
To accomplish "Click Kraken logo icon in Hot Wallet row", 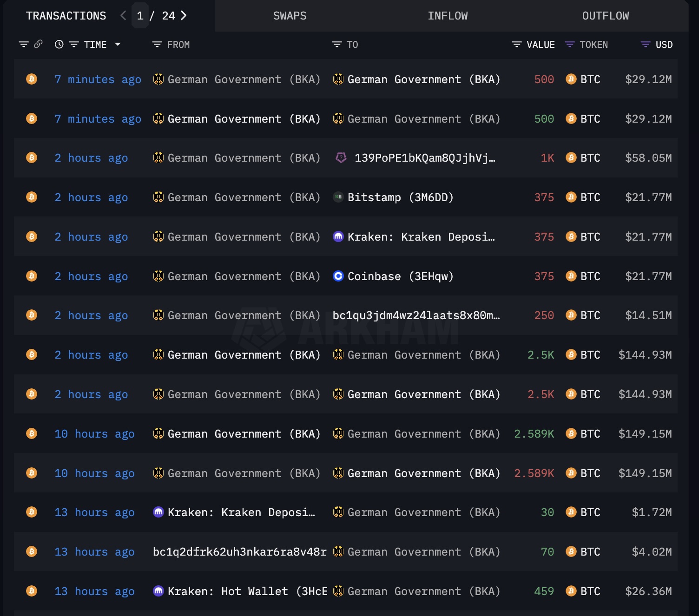I will click(158, 591).
